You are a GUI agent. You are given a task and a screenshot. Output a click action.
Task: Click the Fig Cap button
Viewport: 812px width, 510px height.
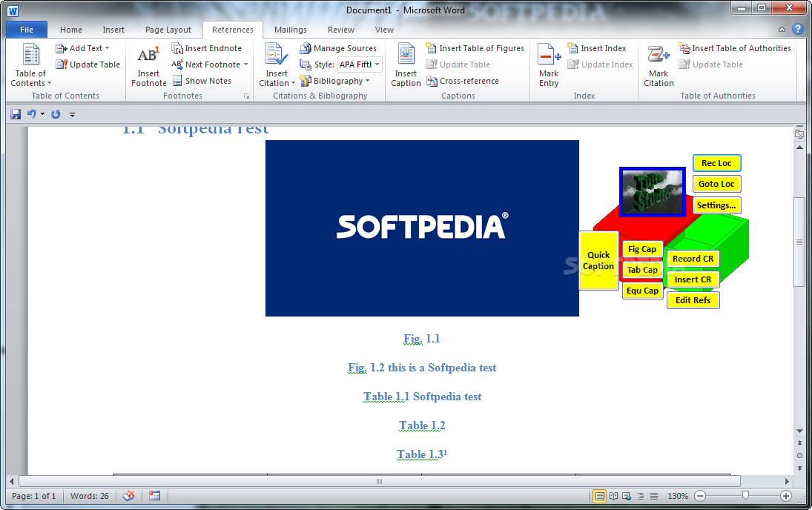[642, 249]
